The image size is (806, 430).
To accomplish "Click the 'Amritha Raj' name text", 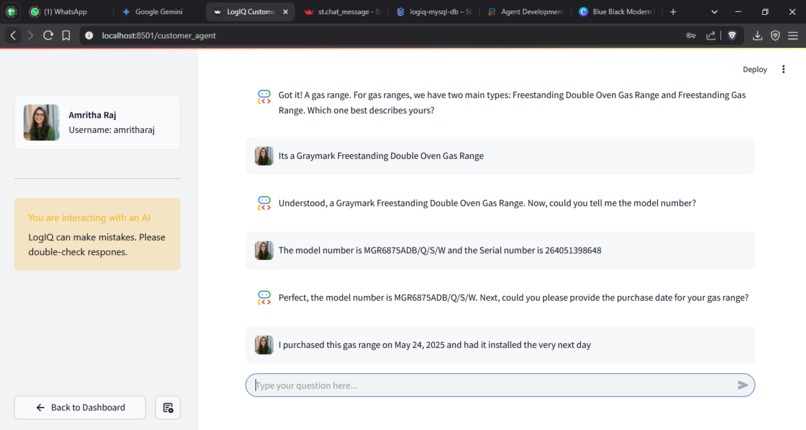I will [93, 115].
